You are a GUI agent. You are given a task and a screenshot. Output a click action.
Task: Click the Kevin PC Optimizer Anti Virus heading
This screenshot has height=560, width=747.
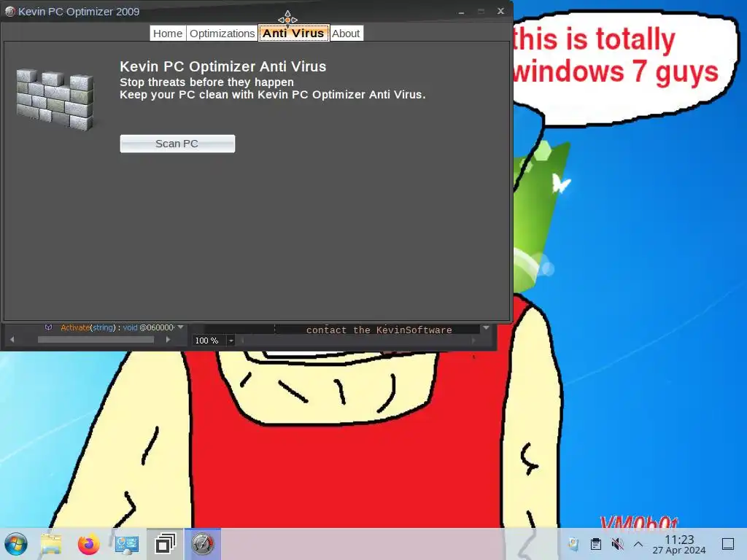pos(223,66)
